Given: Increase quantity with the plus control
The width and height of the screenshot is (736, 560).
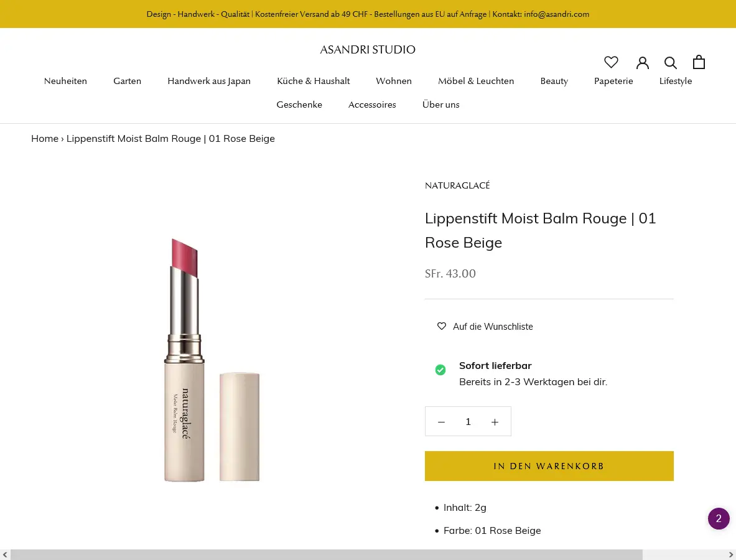Looking at the screenshot, I should pyautogui.click(x=495, y=421).
